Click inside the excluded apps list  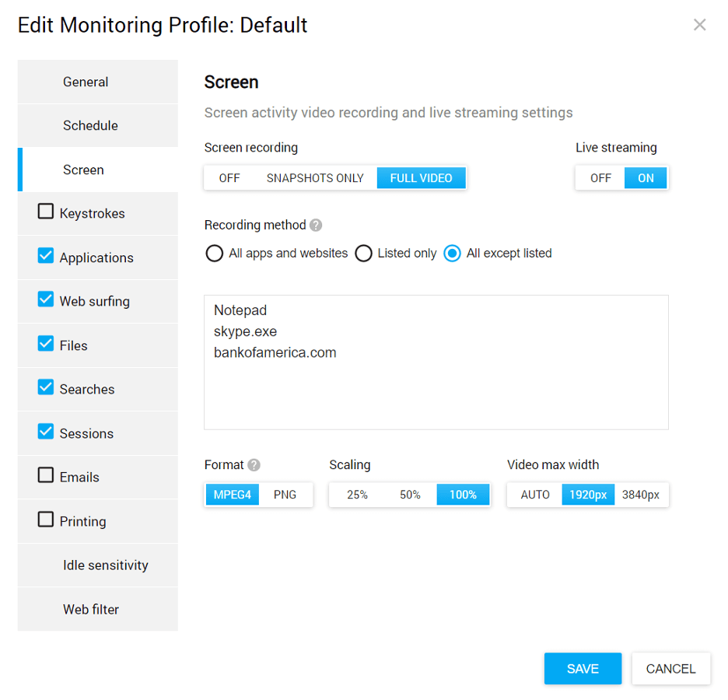pyautogui.click(x=436, y=362)
